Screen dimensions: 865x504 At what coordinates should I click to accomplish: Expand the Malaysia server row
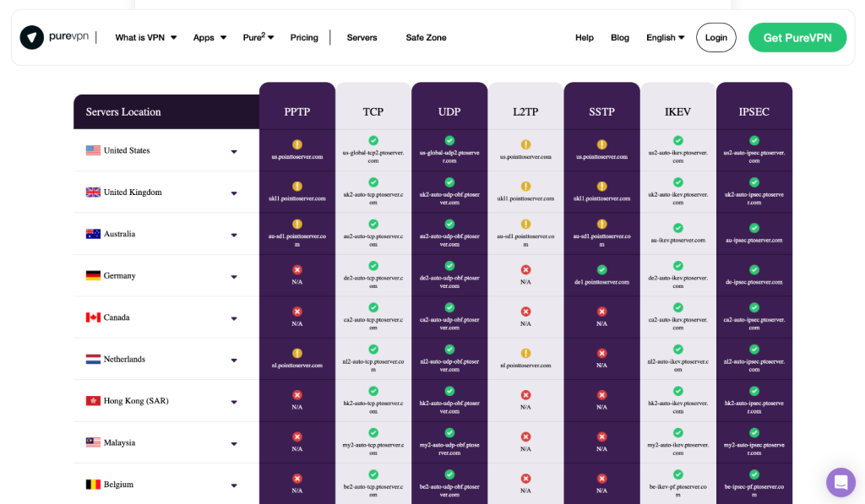(x=234, y=444)
